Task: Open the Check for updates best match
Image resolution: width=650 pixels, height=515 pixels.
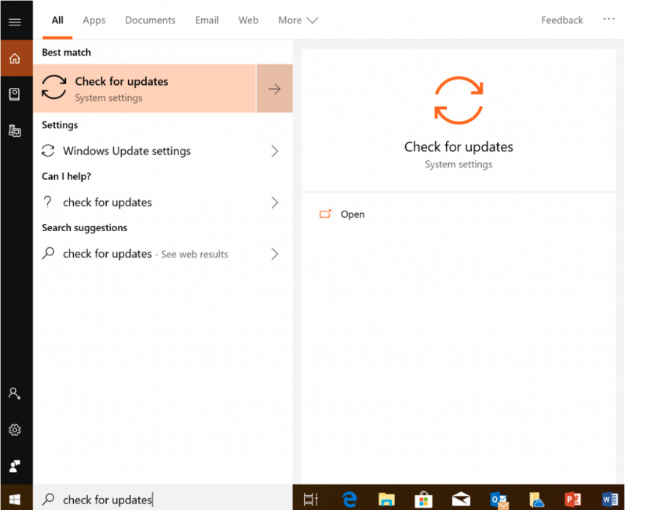Action: [145, 88]
